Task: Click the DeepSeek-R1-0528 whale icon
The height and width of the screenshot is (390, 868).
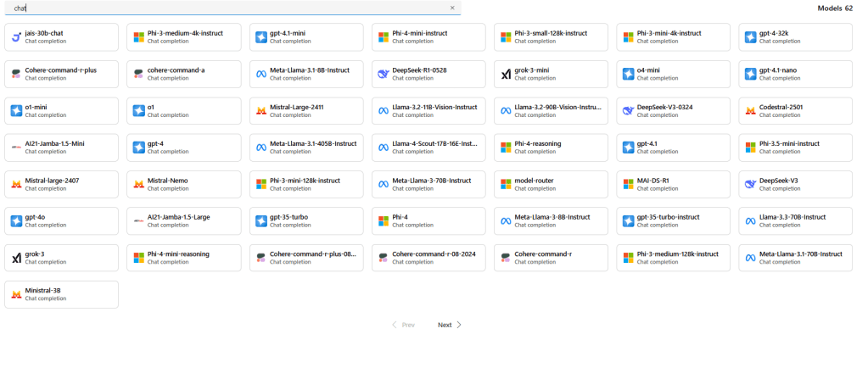Action: (383, 74)
